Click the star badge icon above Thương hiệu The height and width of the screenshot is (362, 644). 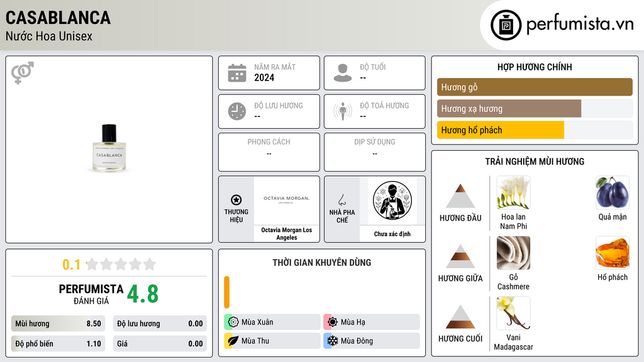point(236,200)
